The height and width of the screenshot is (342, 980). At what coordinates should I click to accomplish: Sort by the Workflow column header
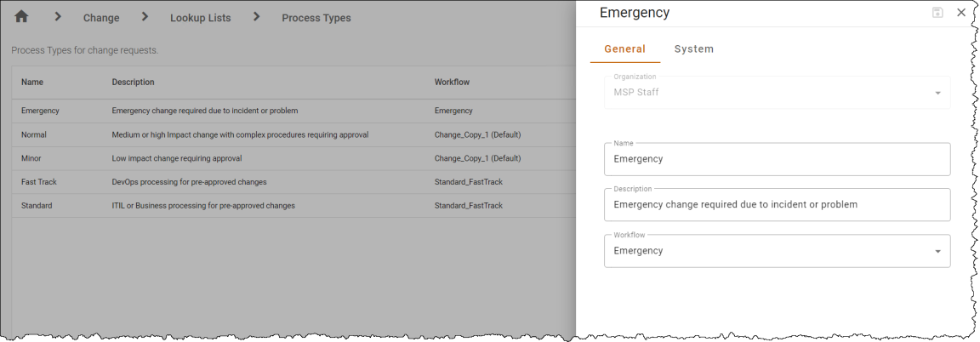click(452, 82)
